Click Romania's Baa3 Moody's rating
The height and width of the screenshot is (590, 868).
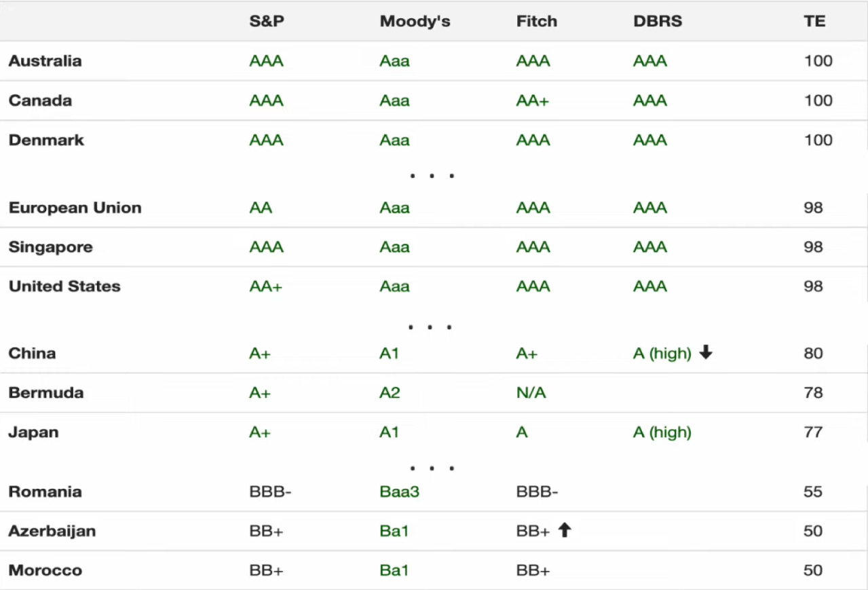[399, 492]
